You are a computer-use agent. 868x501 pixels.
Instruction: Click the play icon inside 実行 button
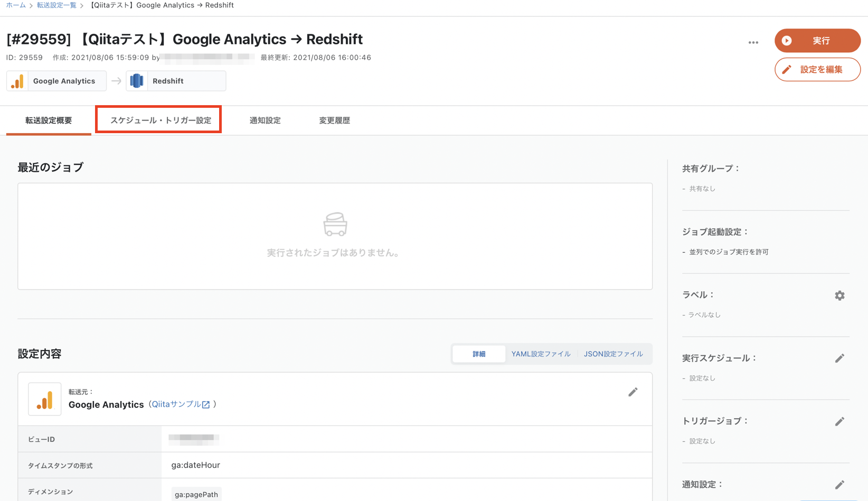click(787, 41)
